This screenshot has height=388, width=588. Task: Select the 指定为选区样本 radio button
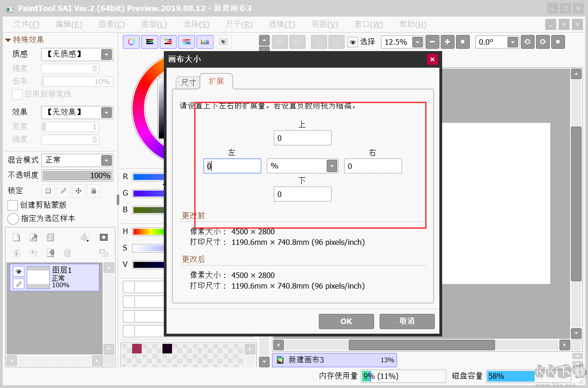pyautogui.click(x=13, y=219)
